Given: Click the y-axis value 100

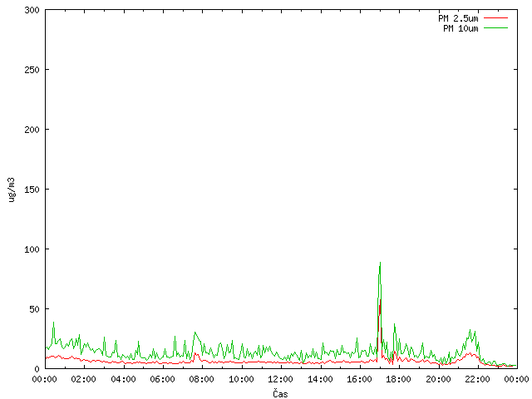Looking at the screenshot, I should [x=32, y=249].
